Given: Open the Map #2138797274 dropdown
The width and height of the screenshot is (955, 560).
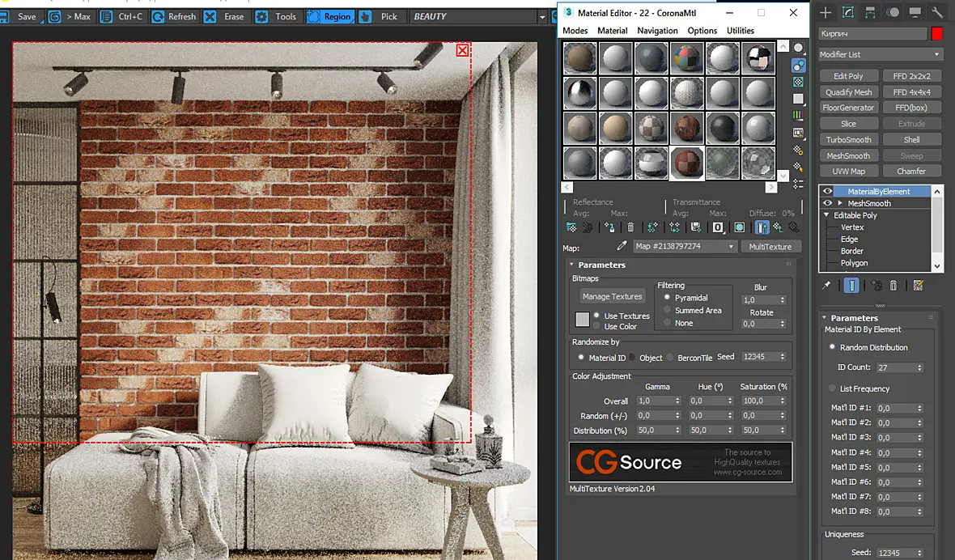Looking at the screenshot, I should [x=685, y=246].
